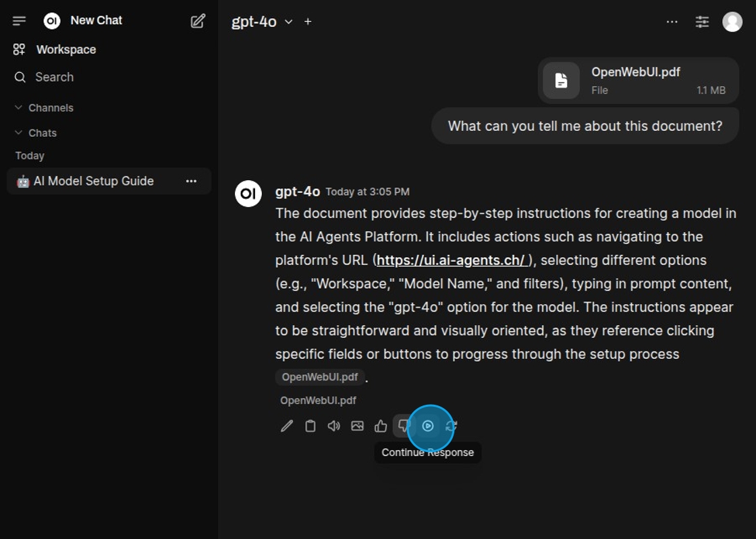Open the gpt-4o model selector dropdown

click(262, 22)
